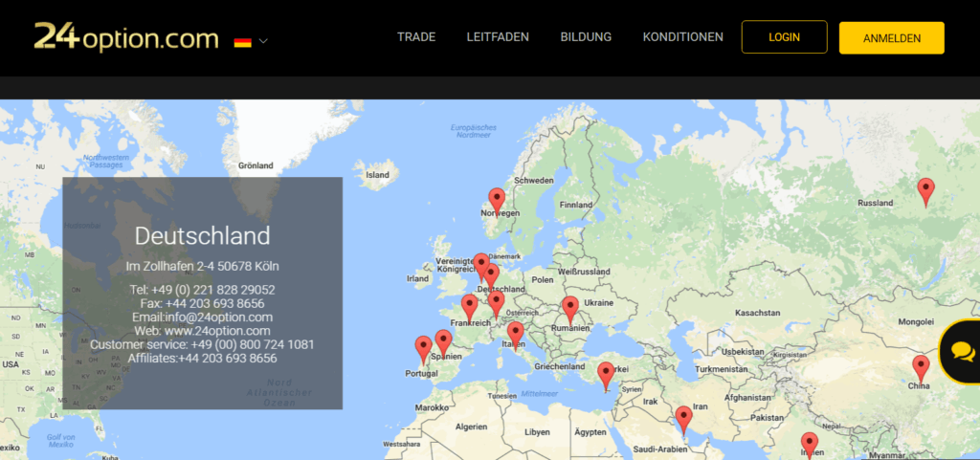Click the Afghanistan map label

pyautogui.click(x=746, y=397)
